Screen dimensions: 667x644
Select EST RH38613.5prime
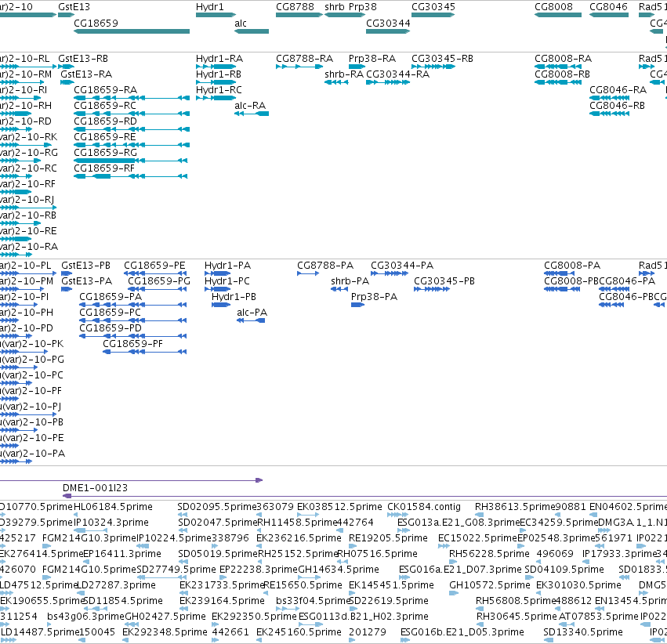point(514,507)
